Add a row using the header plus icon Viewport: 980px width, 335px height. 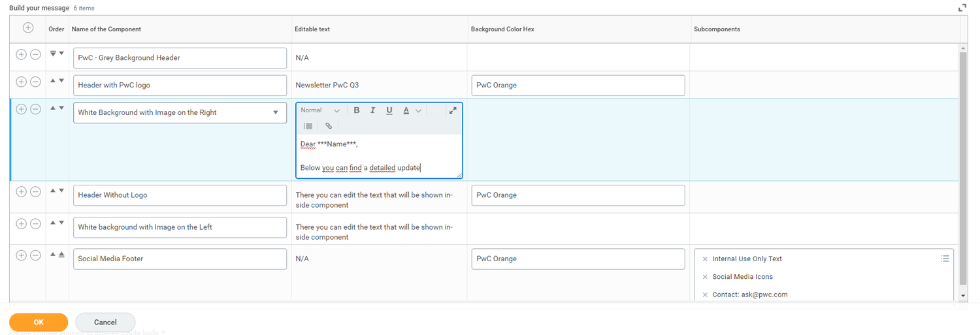[x=27, y=28]
